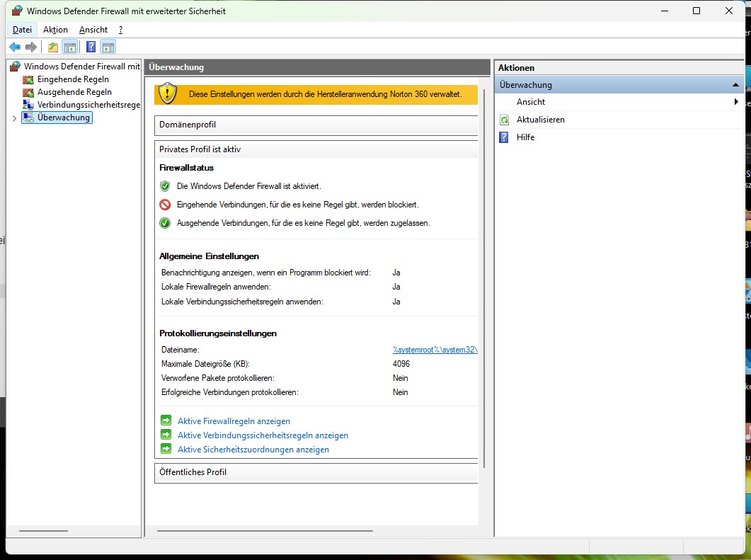This screenshot has height=560, width=751.
Task: Select Eingehende Regeln in tree
Action: [x=73, y=79]
